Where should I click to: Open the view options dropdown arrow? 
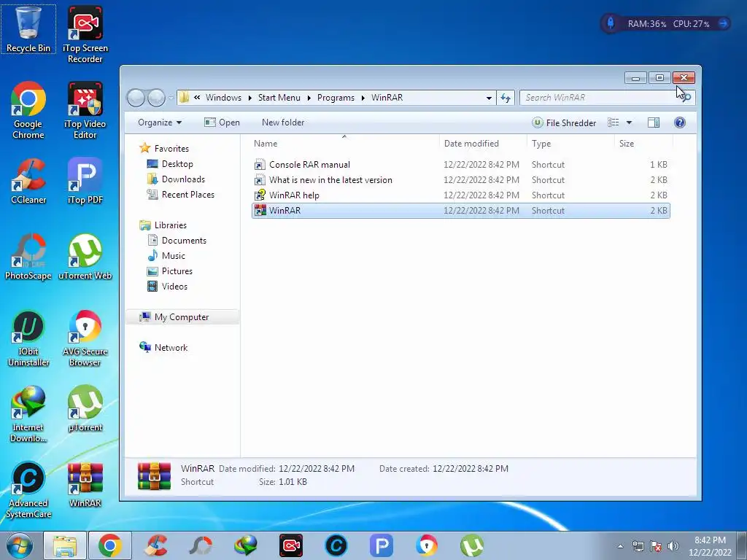tap(629, 122)
